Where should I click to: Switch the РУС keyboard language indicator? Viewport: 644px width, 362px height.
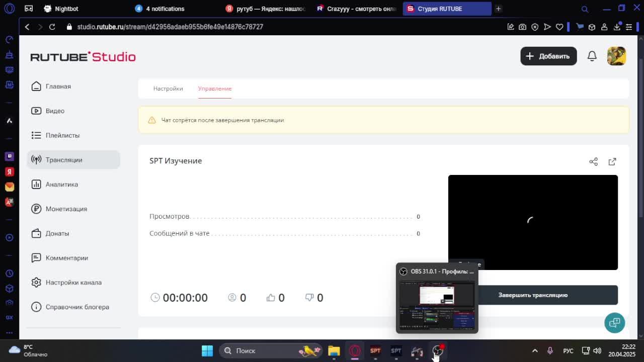tap(568, 351)
